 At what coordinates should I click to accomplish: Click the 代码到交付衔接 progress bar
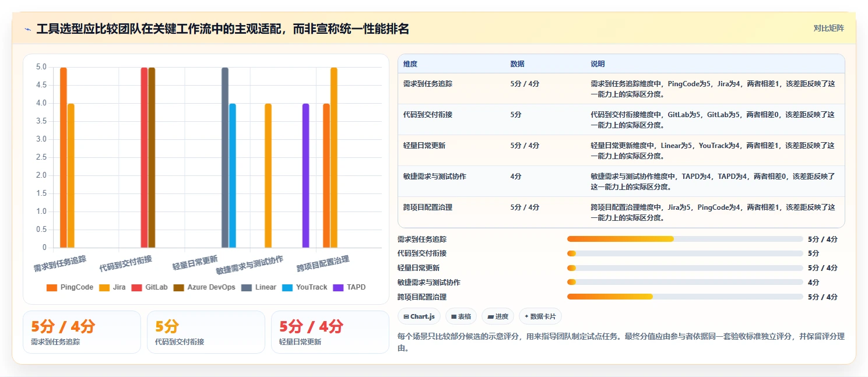click(x=685, y=253)
